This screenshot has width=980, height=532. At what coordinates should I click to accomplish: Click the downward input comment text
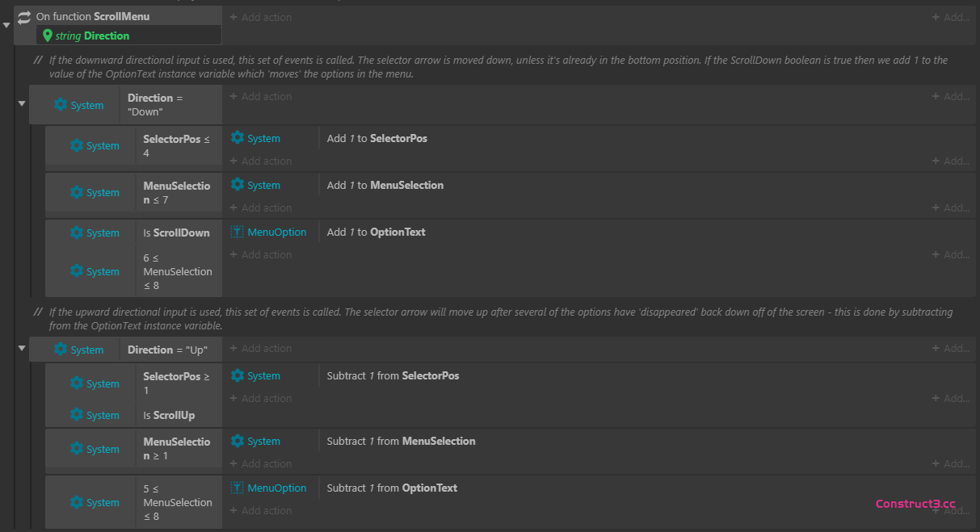(485, 66)
